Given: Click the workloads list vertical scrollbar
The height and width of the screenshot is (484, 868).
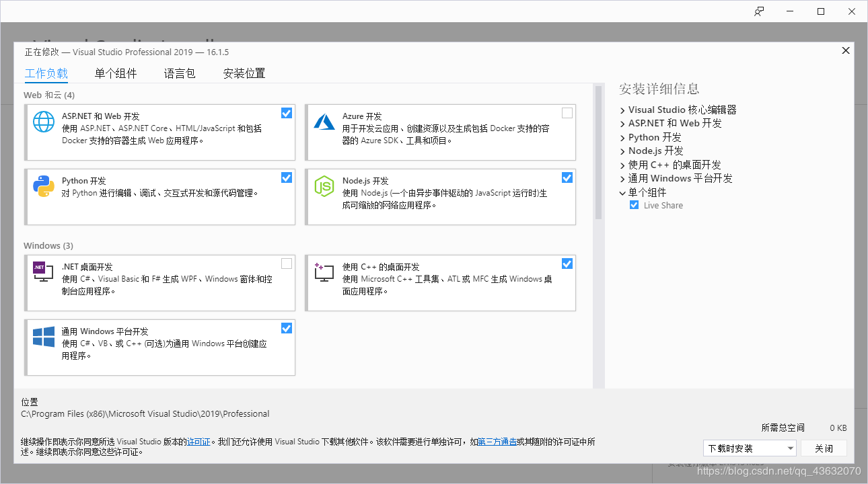Looking at the screenshot, I should coord(598,153).
